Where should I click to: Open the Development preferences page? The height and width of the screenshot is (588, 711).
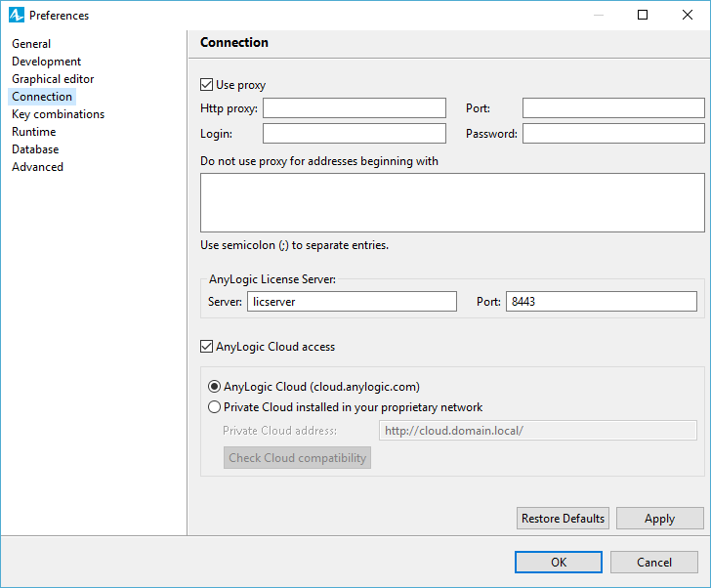pyautogui.click(x=46, y=62)
